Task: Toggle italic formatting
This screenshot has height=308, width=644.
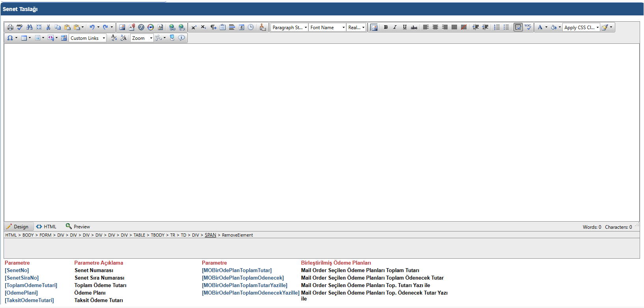Action: pyautogui.click(x=395, y=27)
